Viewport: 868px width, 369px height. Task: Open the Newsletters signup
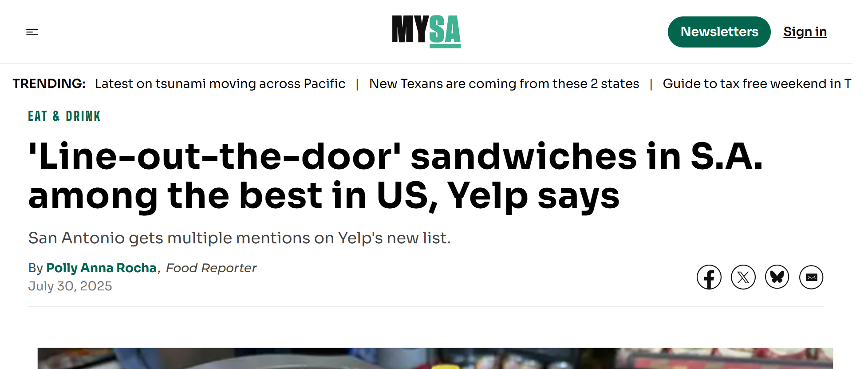click(x=719, y=32)
